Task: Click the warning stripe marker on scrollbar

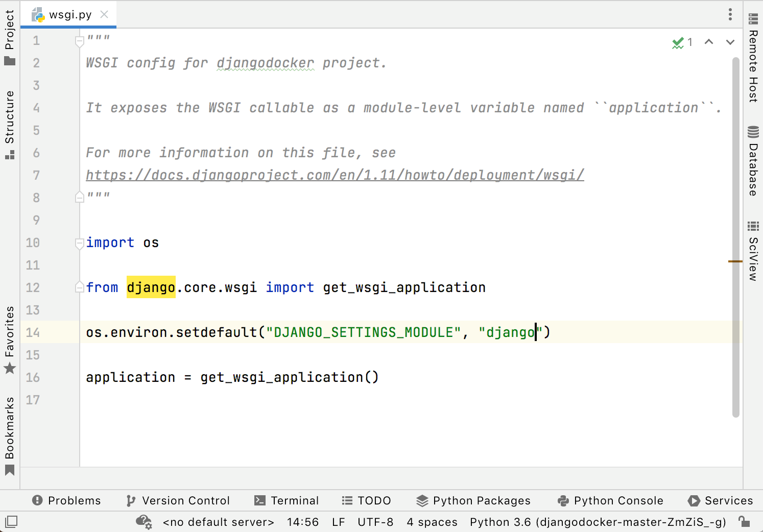Action: coord(735,261)
